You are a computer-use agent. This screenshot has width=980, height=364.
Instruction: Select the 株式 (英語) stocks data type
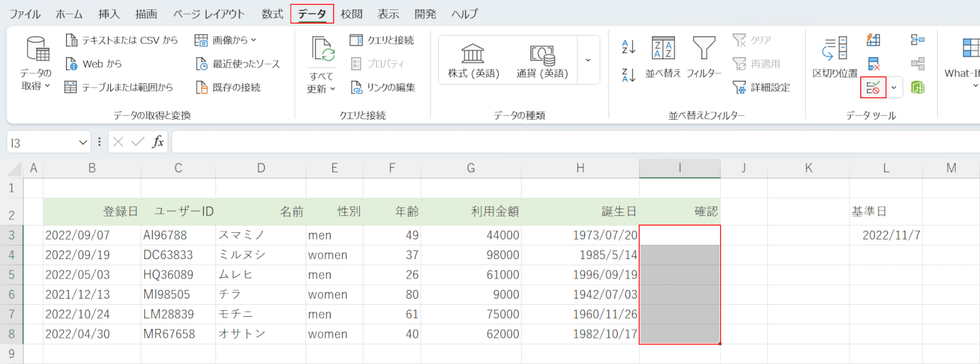coord(474,60)
